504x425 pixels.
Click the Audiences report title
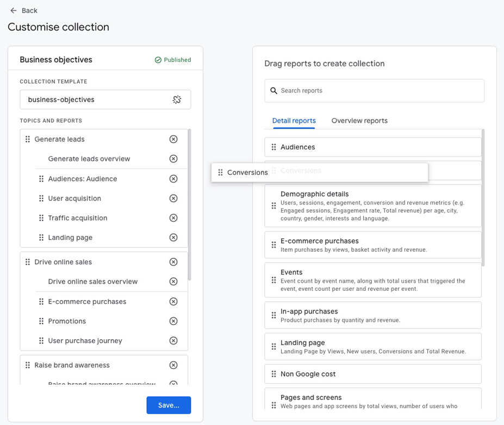(x=297, y=147)
